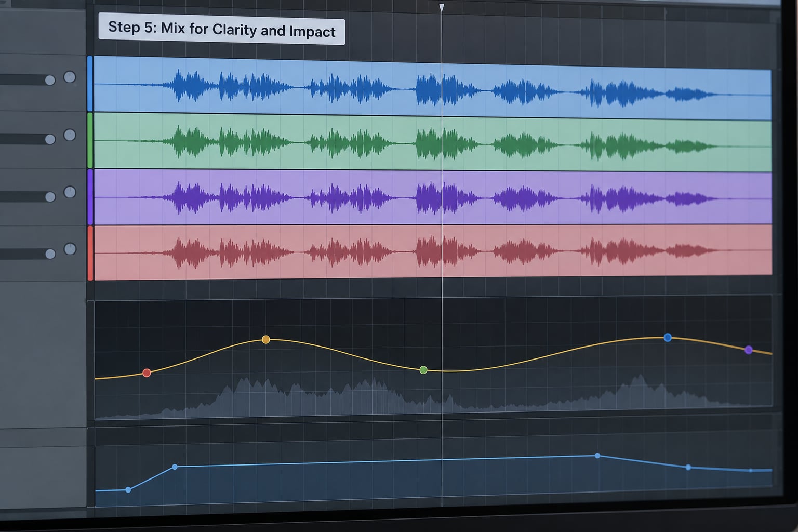Select the purple waveform audio clip

tap(432, 197)
